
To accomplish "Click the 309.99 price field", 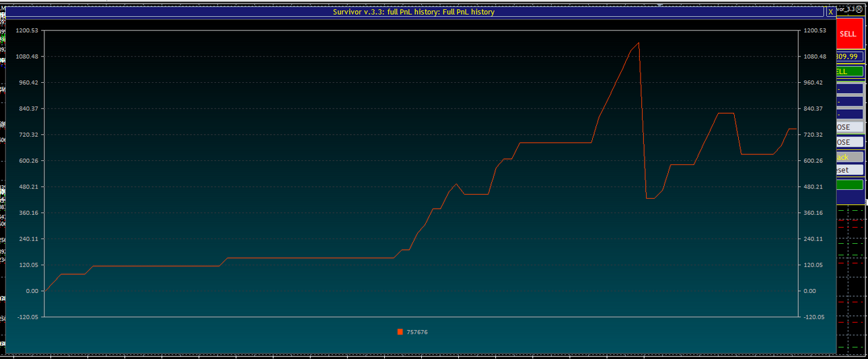I will 849,57.
